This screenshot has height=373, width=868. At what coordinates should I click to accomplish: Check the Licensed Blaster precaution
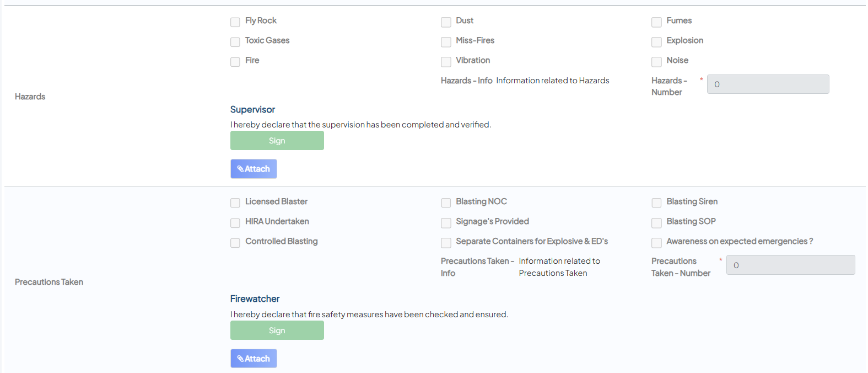pos(235,203)
